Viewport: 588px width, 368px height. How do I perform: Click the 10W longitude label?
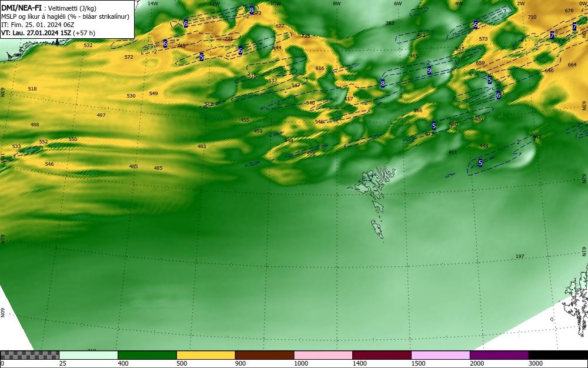tap(276, 4)
